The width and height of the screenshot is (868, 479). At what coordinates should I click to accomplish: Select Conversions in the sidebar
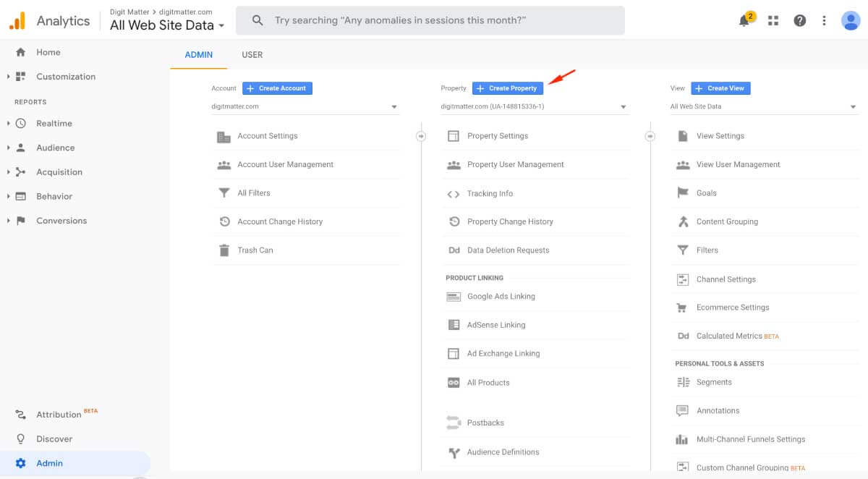pyautogui.click(x=62, y=220)
